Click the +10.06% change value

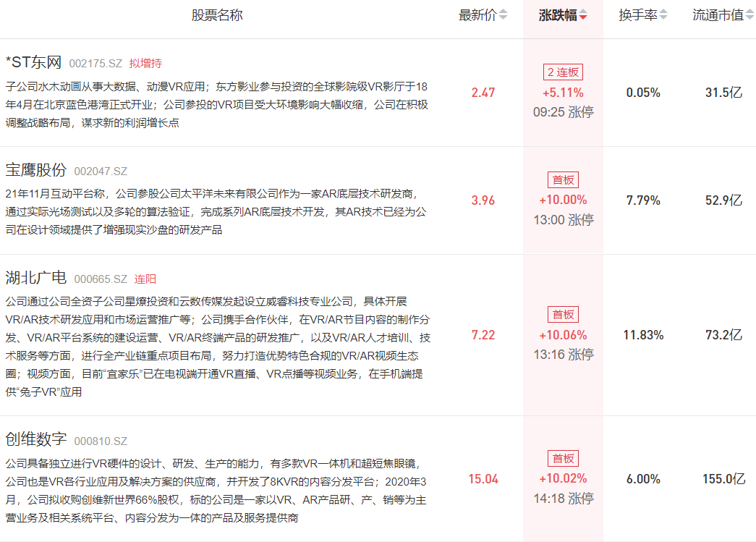pos(563,334)
